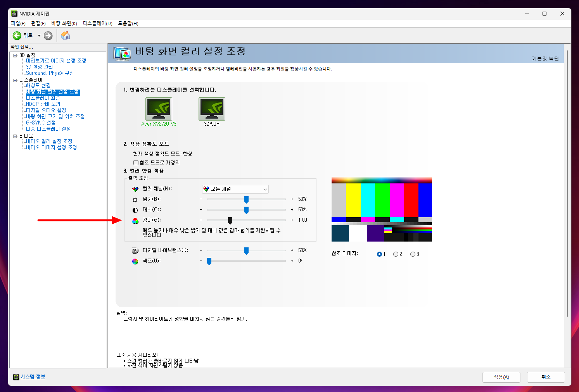The width and height of the screenshot is (579, 392).
Task: Open 미리보기로 이미지 설정 조정 tree item
Action: [56, 61]
